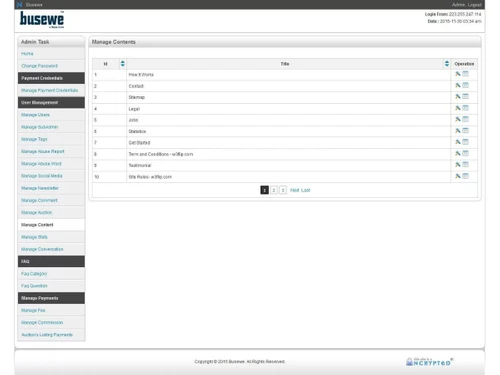Screen dimensions: 500x375
Task: Edit the Statistics content entry
Action: click(458, 131)
